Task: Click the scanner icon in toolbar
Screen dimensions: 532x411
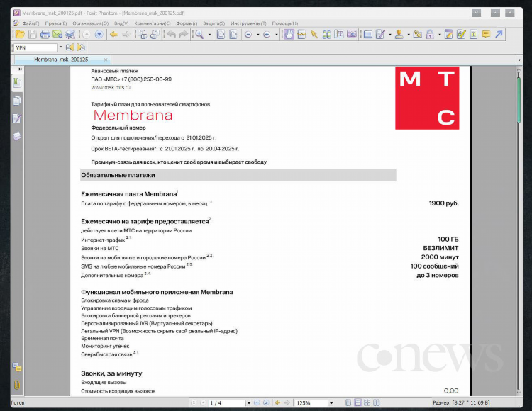Action: coord(70,35)
